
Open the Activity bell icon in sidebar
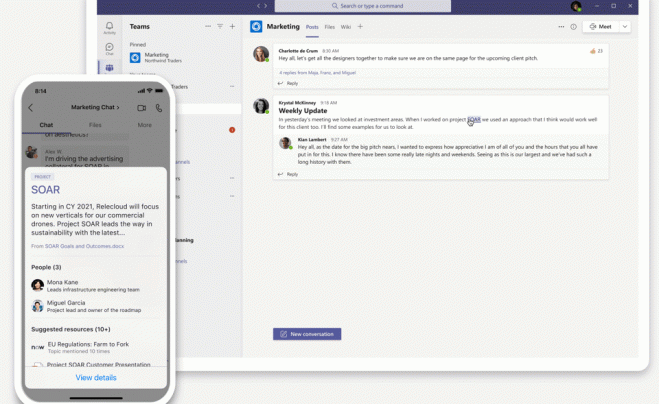point(109,28)
